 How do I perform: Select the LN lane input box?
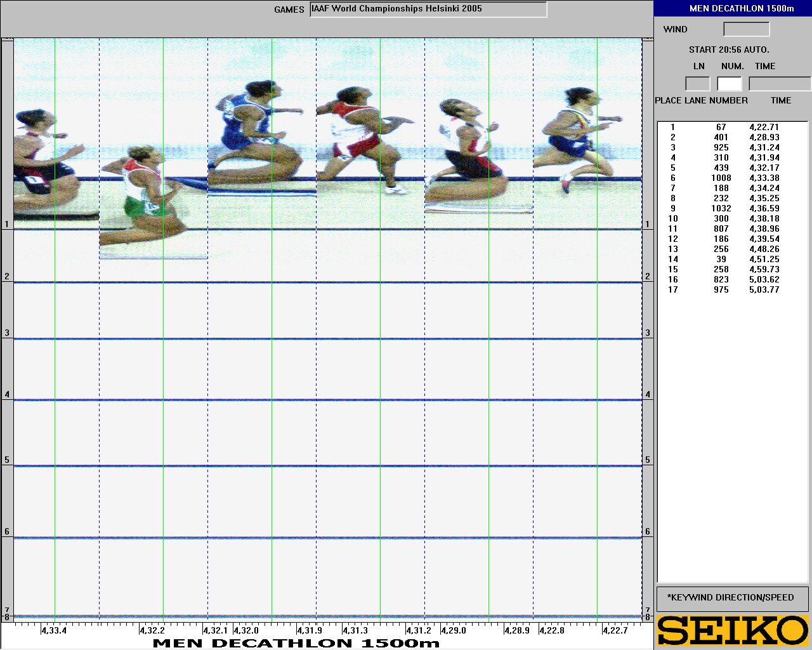(x=697, y=84)
